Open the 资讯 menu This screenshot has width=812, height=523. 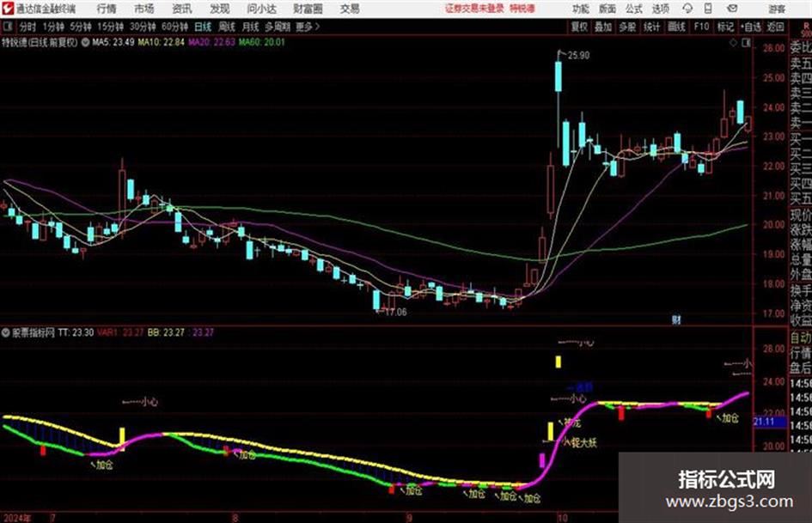(182, 9)
